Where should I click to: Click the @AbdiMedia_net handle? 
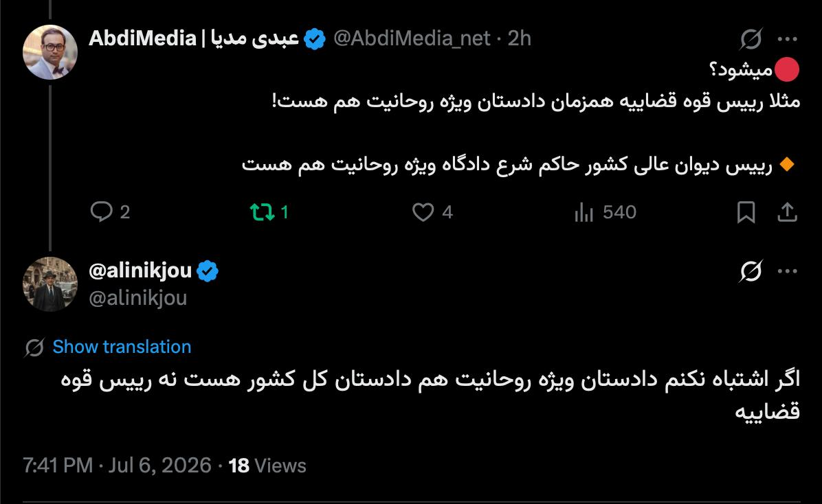click(412, 38)
